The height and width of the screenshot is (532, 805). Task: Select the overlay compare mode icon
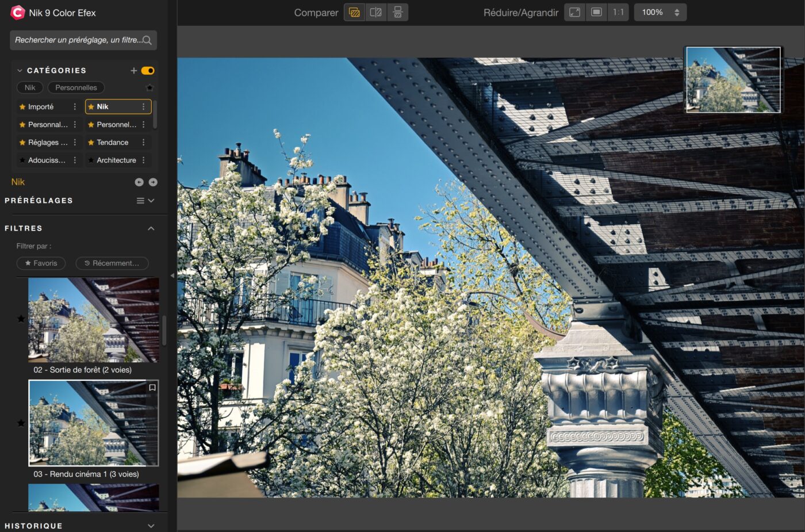(x=354, y=13)
